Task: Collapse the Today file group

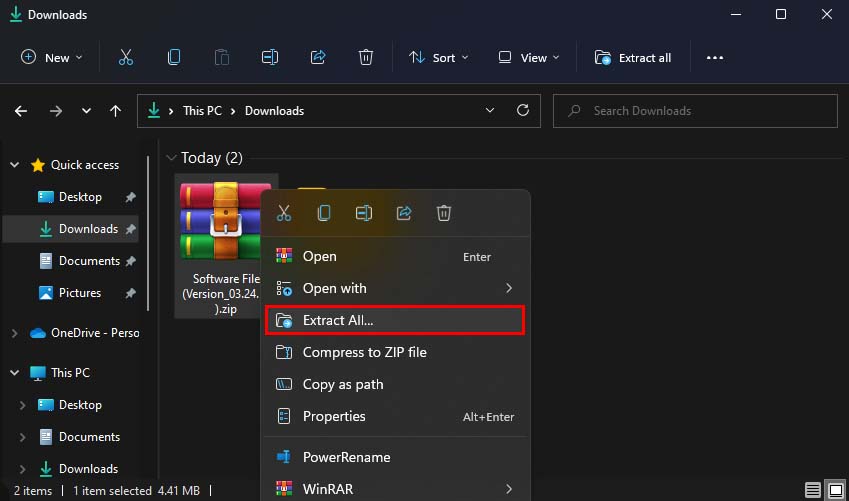Action: pos(172,158)
